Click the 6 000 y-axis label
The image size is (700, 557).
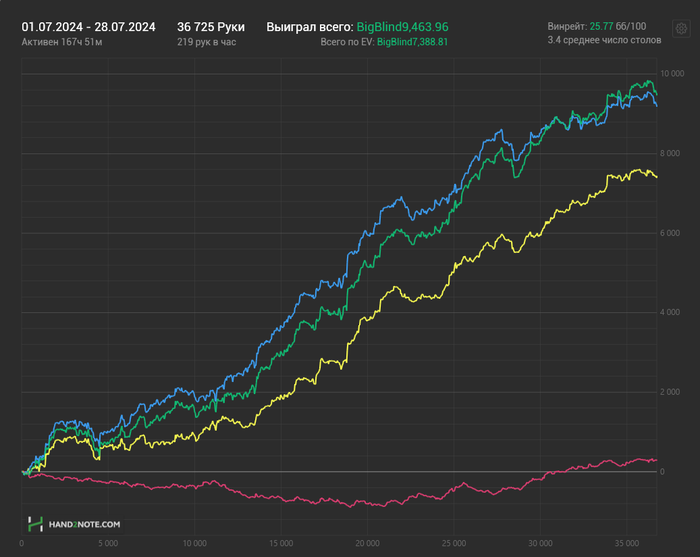(x=670, y=233)
